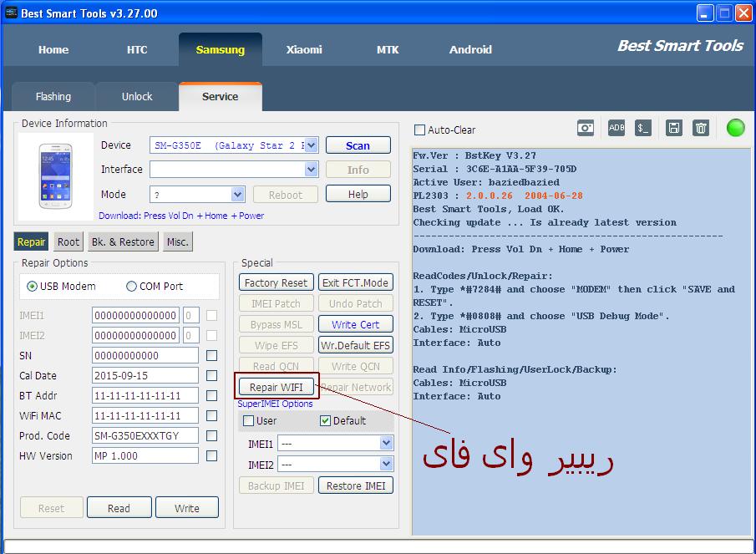
Task: Open the Device model dropdown
Action: pyautogui.click(x=312, y=145)
